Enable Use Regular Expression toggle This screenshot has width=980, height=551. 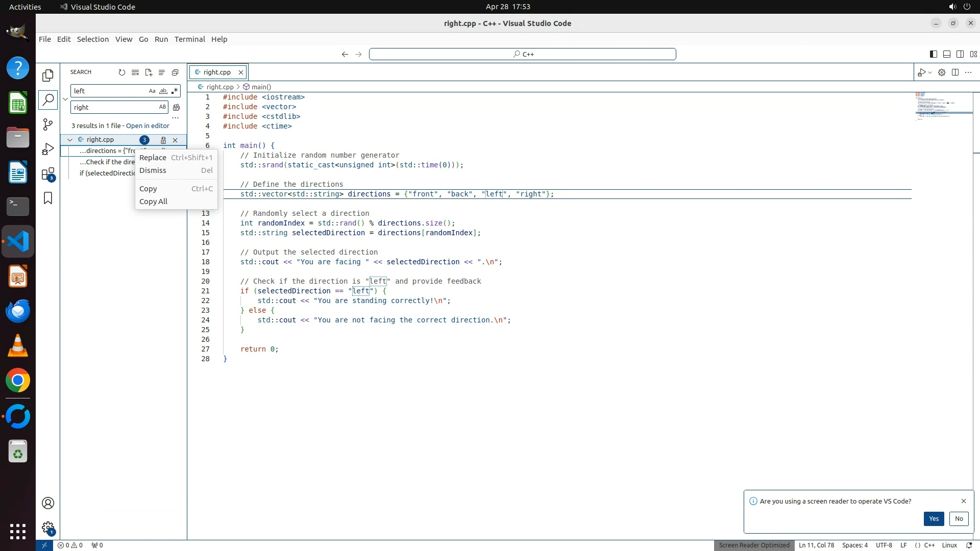175,91
